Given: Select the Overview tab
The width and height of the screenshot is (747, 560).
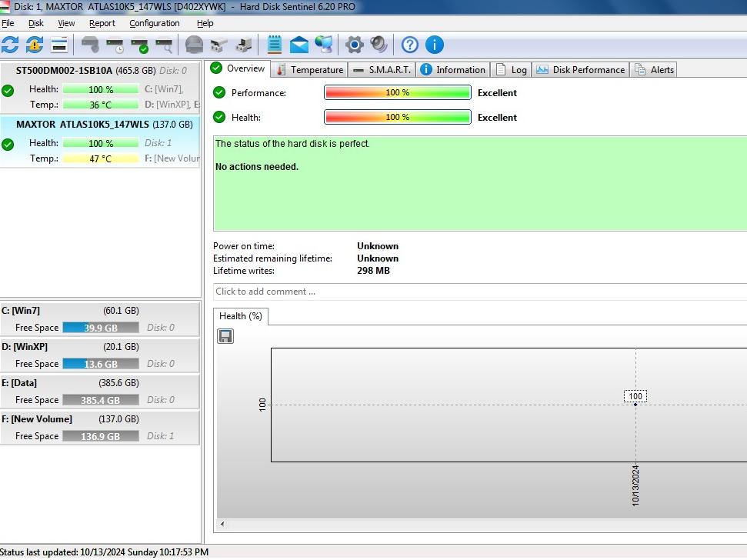Looking at the screenshot, I should point(238,68).
